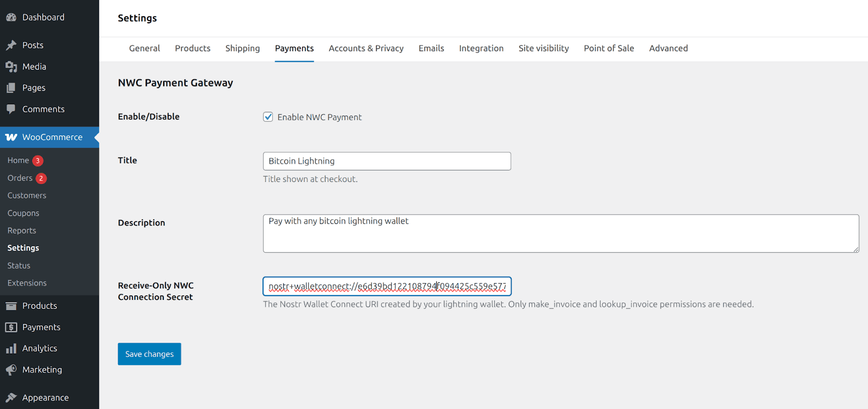Click the Save changes button
The width and height of the screenshot is (868, 409).
[x=149, y=354]
